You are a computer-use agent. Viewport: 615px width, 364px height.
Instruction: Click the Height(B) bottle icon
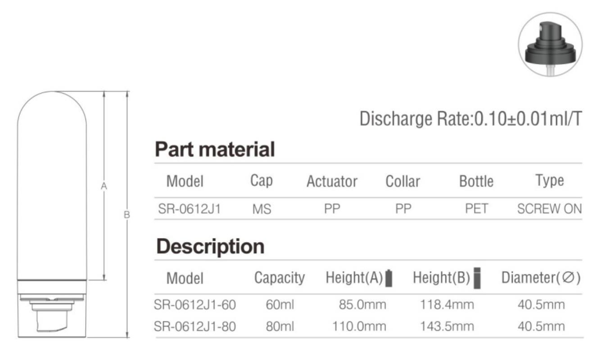[477, 278]
